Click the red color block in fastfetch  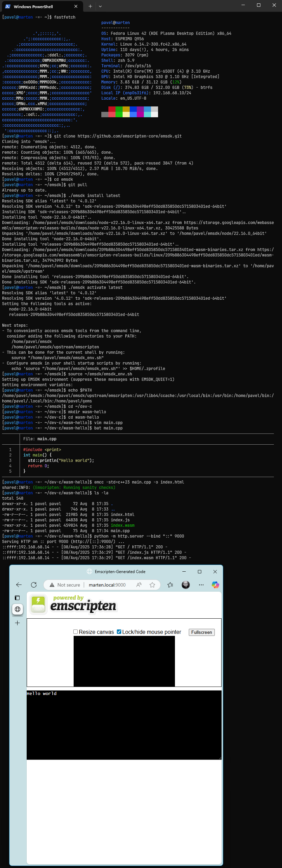[x=112, y=109]
